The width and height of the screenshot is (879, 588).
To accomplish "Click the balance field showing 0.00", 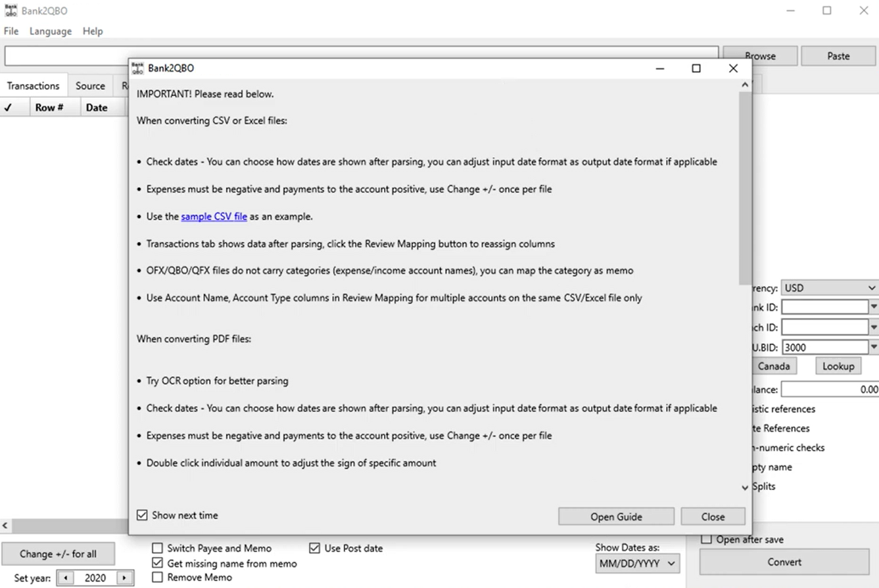I will 830,389.
